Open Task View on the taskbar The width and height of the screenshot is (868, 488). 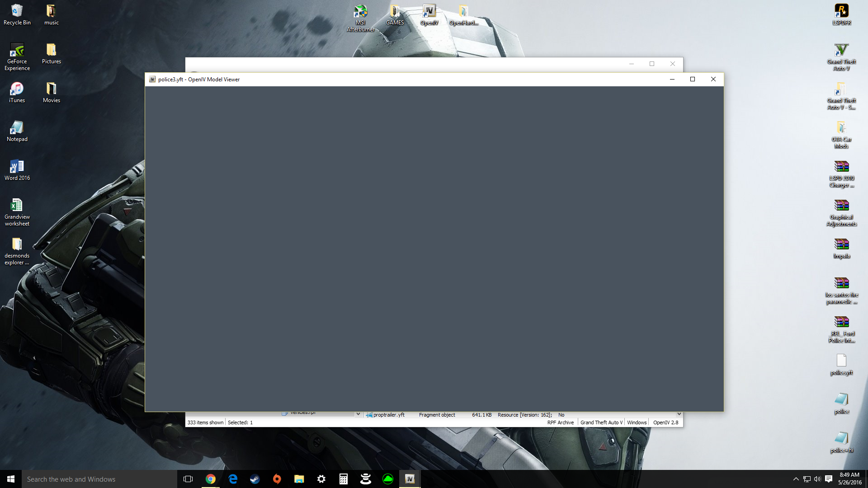tap(188, 479)
